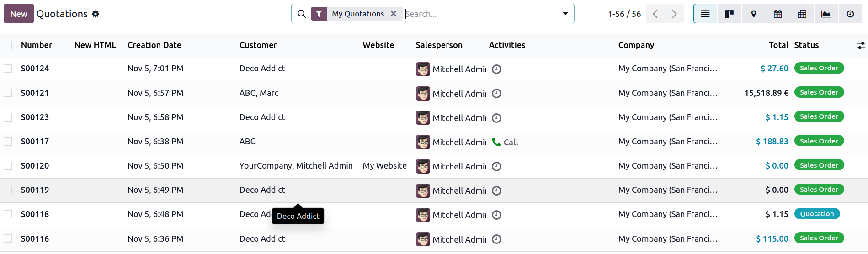Expand the search options dropdown arrow
Screen dimensions: 868x254
(x=565, y=14)
